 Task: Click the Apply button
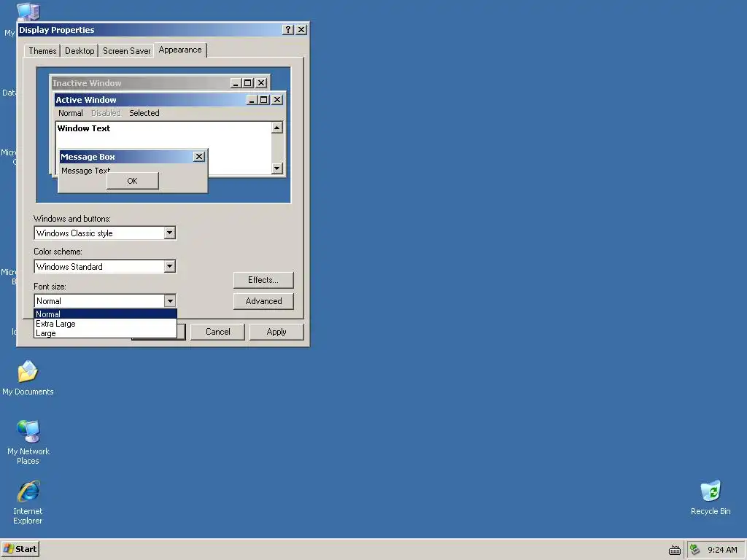coord(276,332)
